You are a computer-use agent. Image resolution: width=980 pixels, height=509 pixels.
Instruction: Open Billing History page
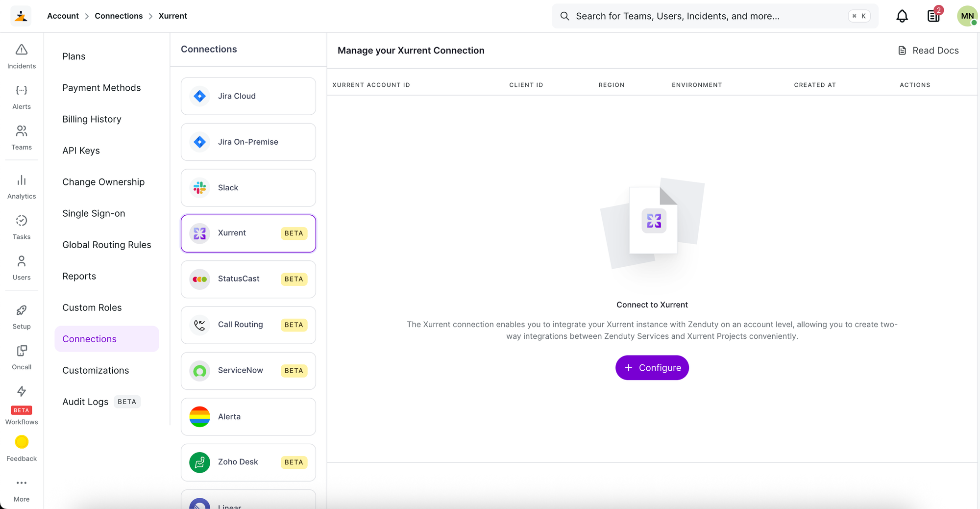click(x=92, y=119)
